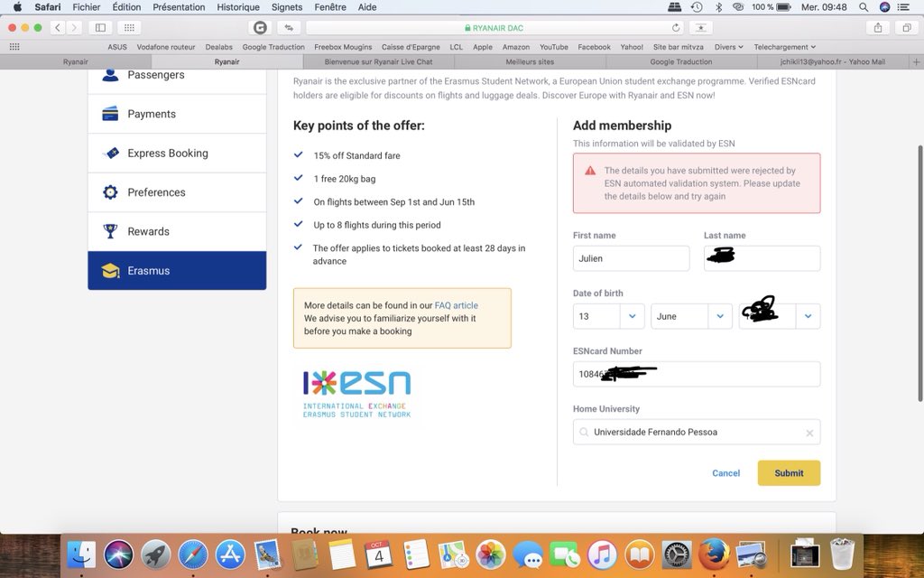Launch Siri from the dock

[x=118, y=555]
